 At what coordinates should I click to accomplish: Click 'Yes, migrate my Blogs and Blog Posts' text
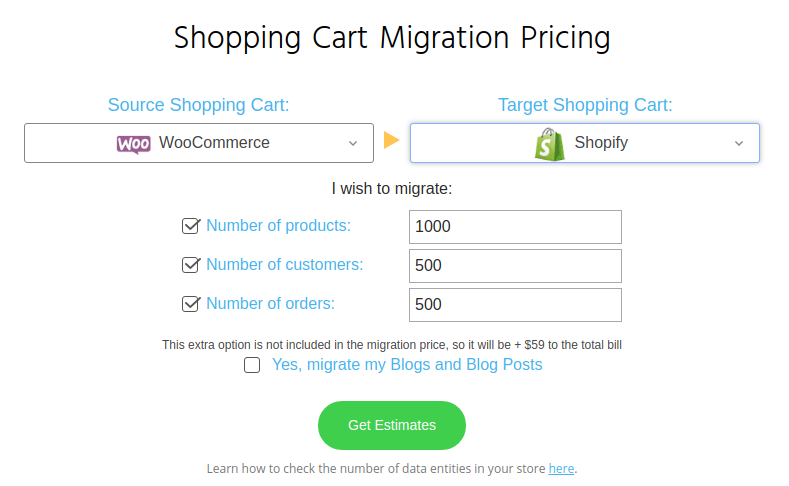[407, 365]
